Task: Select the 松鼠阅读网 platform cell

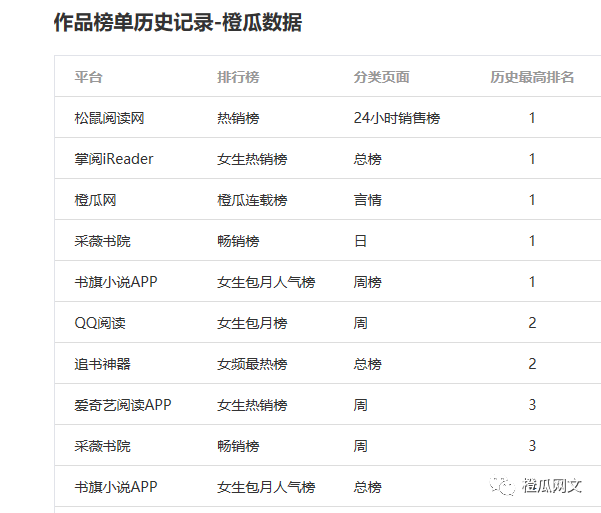Action: [109, 118]
